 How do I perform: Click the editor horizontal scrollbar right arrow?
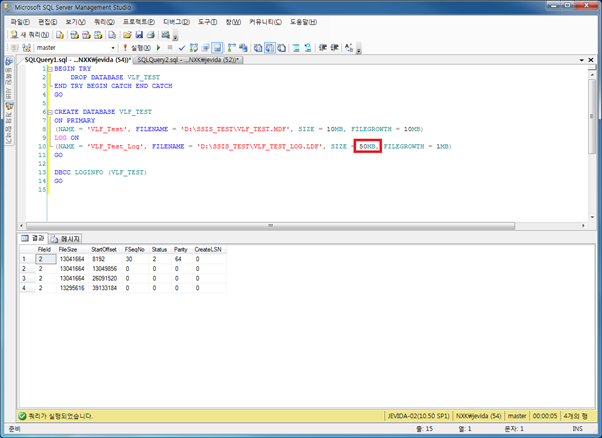[x=584, y=226]
